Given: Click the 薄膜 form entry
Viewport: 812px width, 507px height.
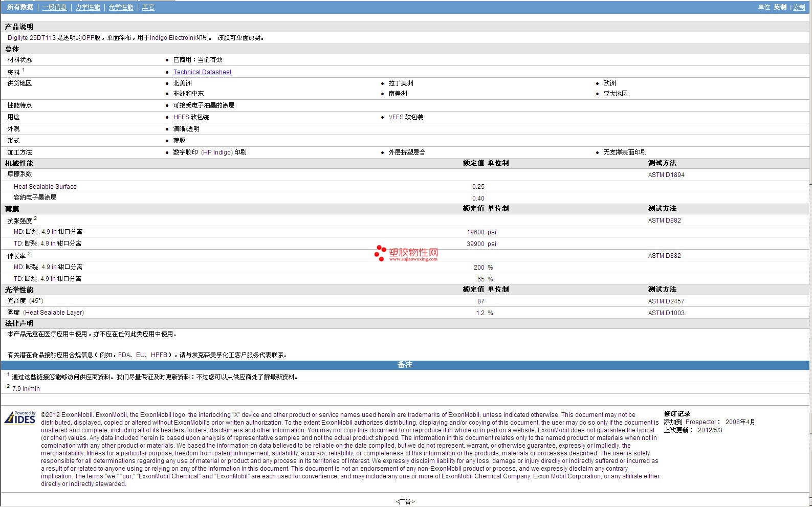Looking at the screenshot, I should 179,141.
